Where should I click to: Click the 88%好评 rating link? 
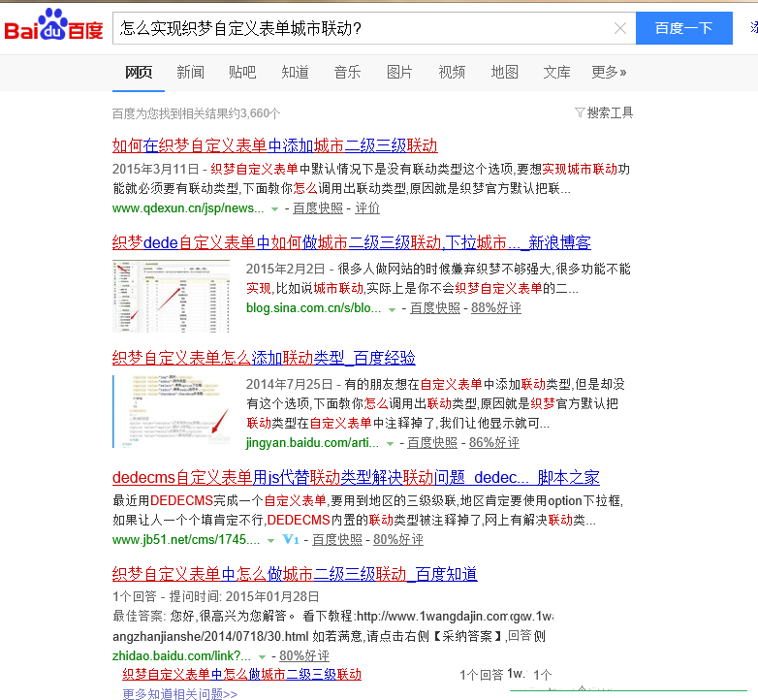(496, 308)
